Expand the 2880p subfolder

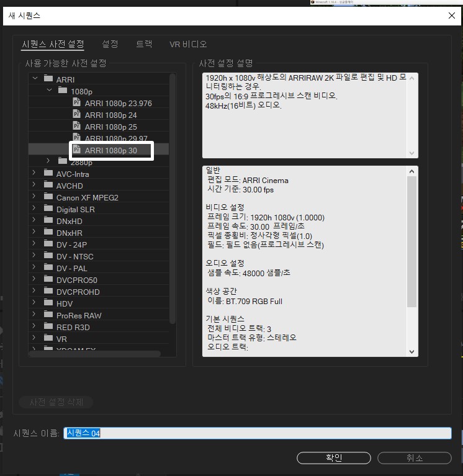click(x=48, y=161)
